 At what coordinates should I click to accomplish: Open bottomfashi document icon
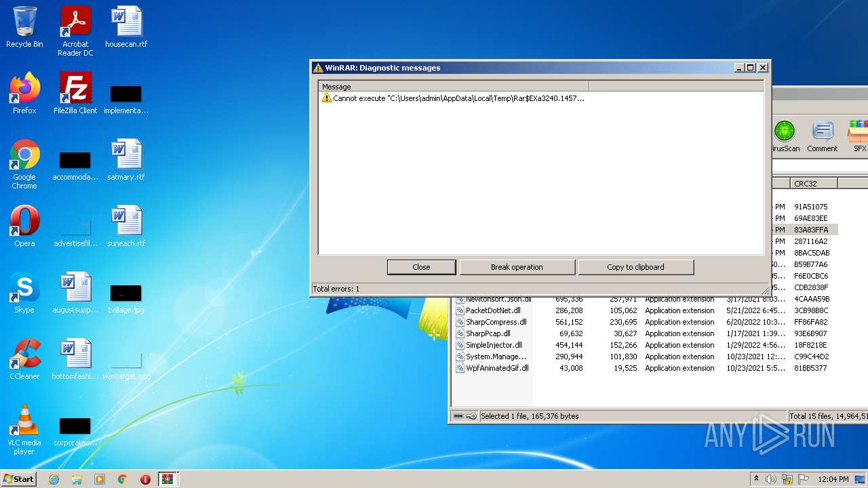pos(75,359)
